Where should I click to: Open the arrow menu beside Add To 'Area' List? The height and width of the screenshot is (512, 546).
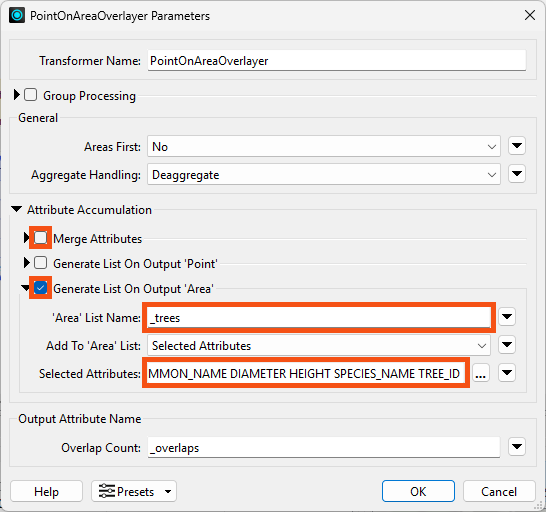pos(507,344)
